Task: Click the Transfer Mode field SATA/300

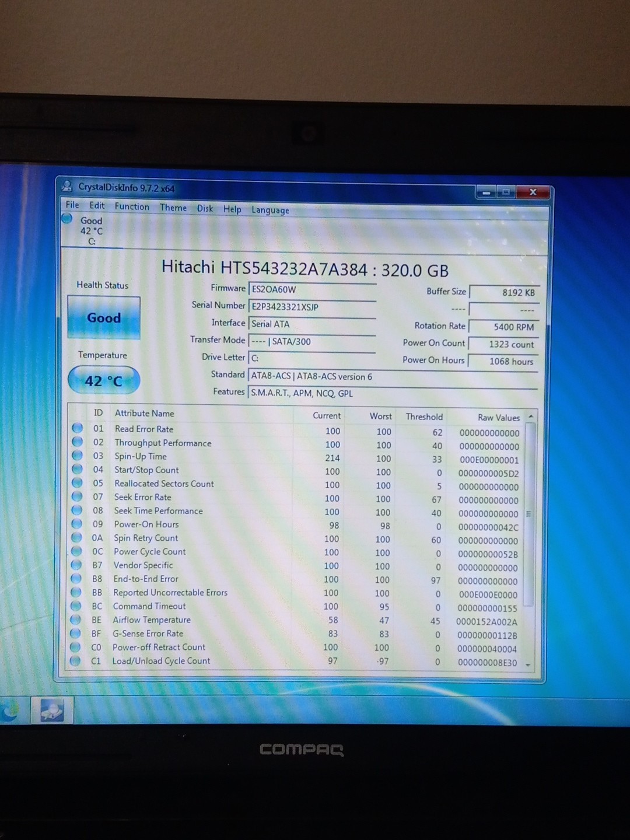Action: 312,341
